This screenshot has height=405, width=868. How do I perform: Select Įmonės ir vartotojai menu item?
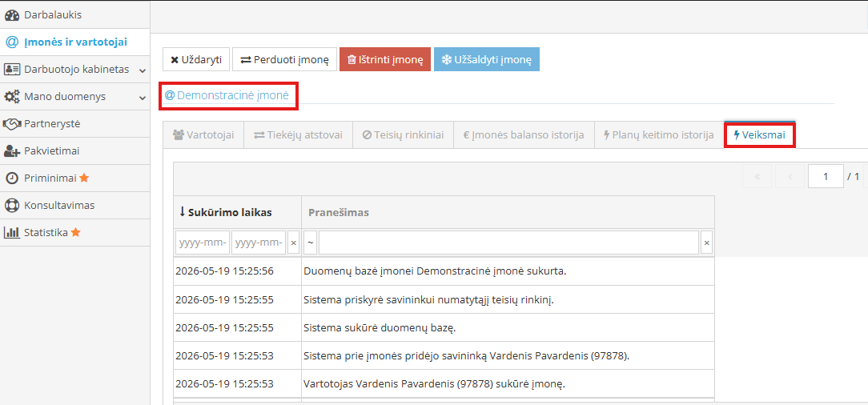tap(74, 42)
